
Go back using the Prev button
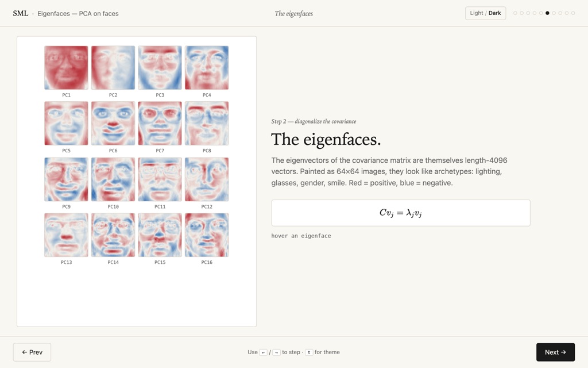click(x=32, y=352)
